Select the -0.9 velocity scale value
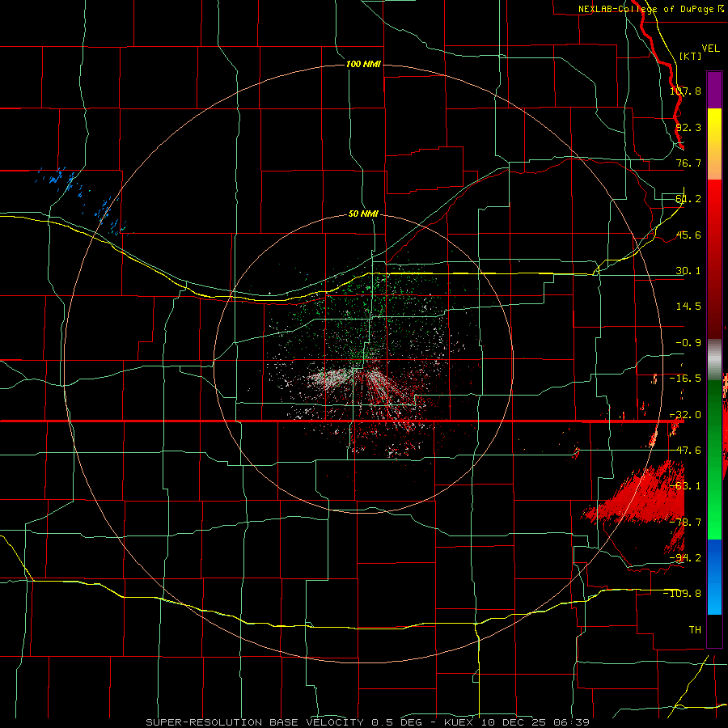This screenshot has width=728, height=728. point(688,343)
